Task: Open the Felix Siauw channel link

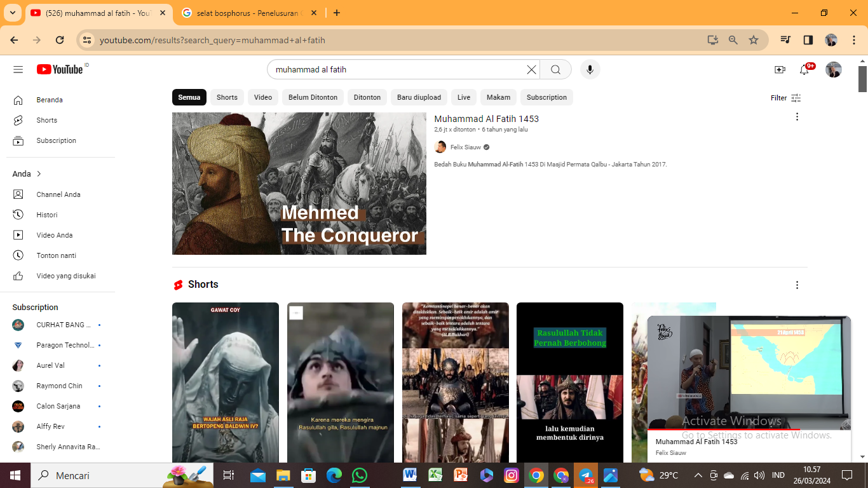Action: [x=466, y=147]
